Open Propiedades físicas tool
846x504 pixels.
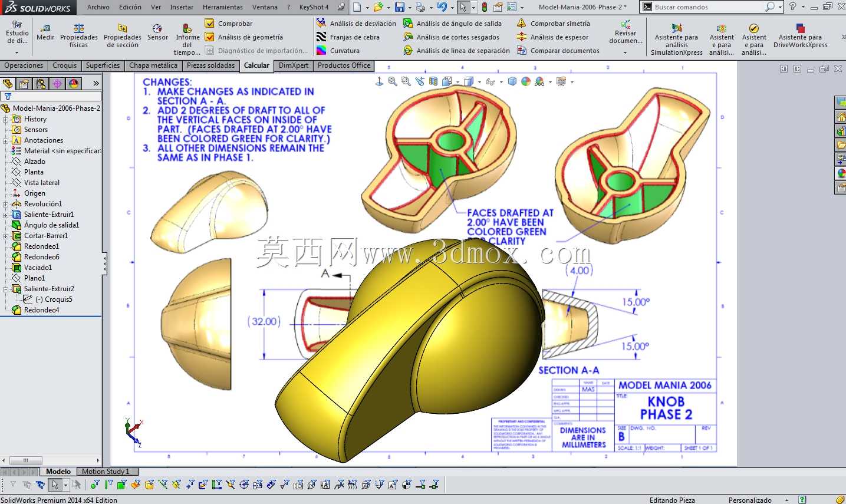tap(79, 36)
